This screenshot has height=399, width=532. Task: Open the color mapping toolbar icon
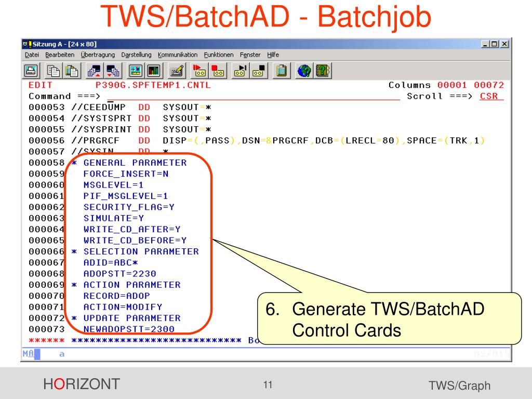153,71
